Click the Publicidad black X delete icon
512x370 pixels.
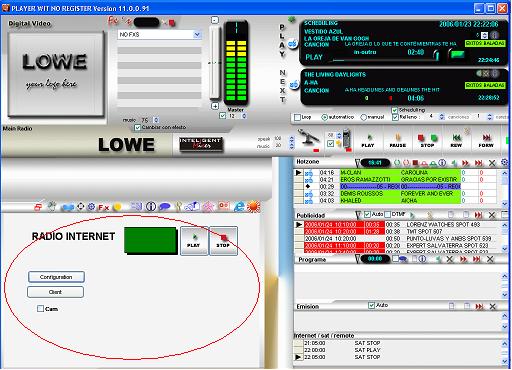(x=492, y=215)
